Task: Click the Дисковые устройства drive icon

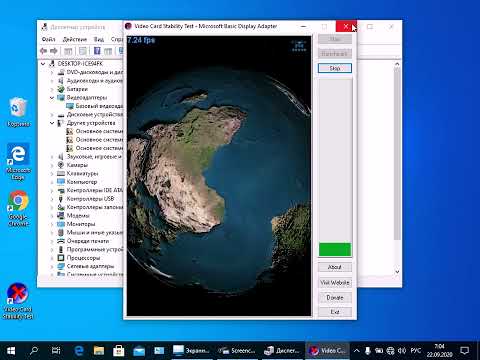Action: [61, 114]
